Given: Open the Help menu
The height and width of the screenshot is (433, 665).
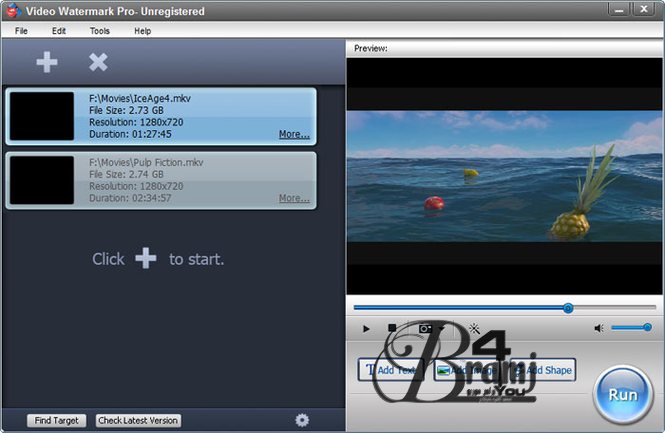Looking at the screenshot, I should point(142,31).
